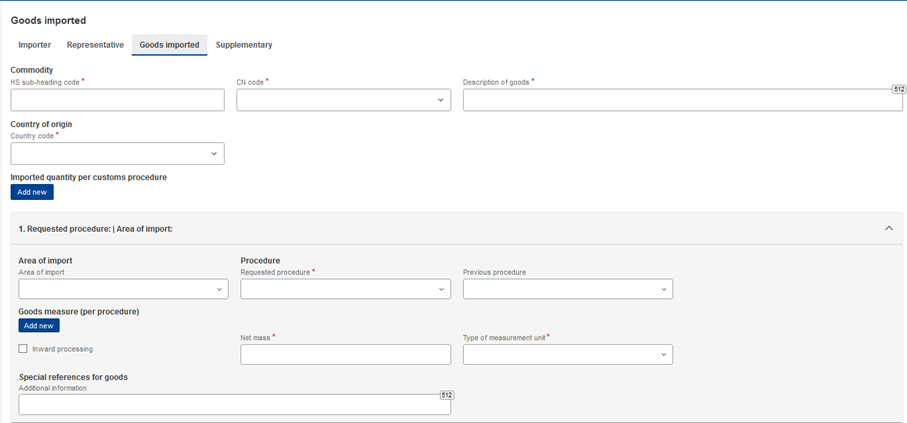
Task: Add new goods measure per procedure
Action: (39, 326)
